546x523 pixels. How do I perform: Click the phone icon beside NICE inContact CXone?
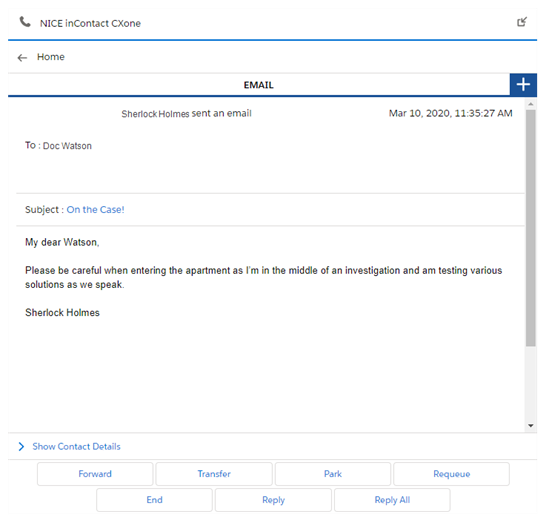25,22
